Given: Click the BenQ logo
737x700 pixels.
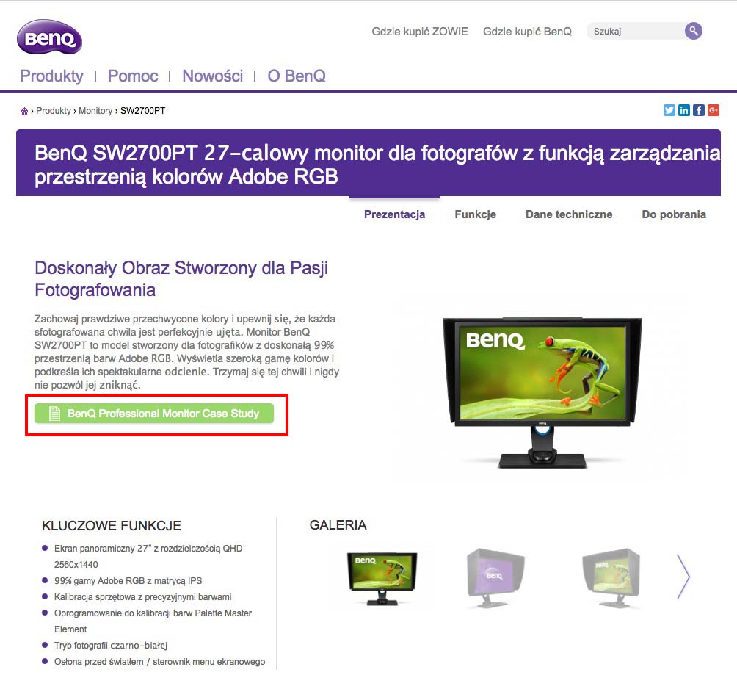Looking at the screenshot, I should 49,37.
